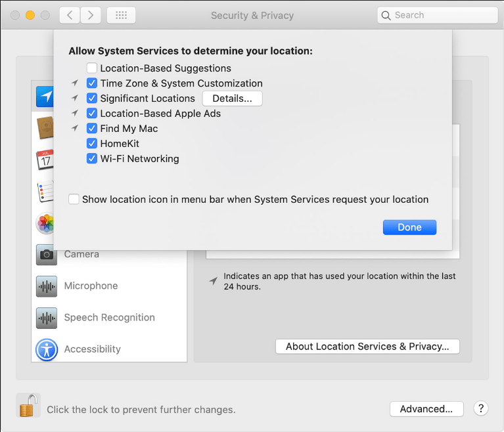Viewport: 504px width, 432px height.
Task: Select Contacts book icon in sidebar
Action: coord(45,128)
